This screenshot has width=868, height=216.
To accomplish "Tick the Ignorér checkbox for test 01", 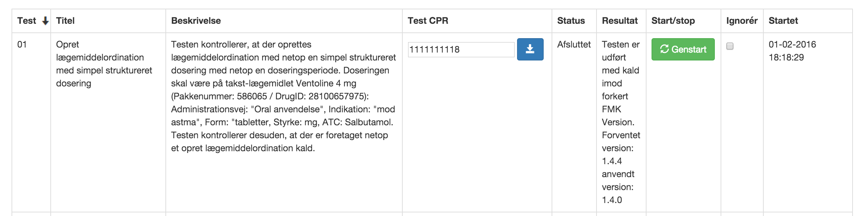I will click(x=730, y=46).
